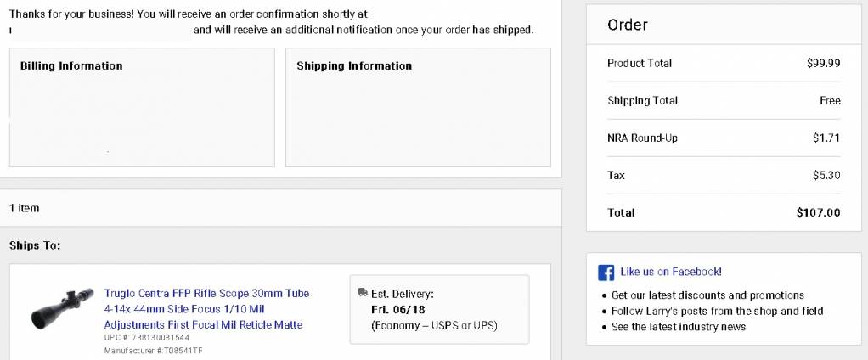Click the Order summary header
Screen dimensions: 868x360
[724, 25]
